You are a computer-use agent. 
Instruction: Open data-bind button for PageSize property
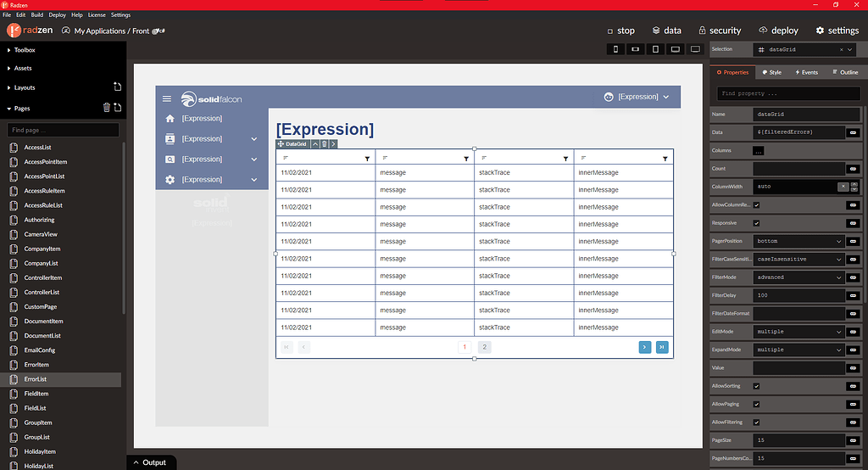(853, 440)
